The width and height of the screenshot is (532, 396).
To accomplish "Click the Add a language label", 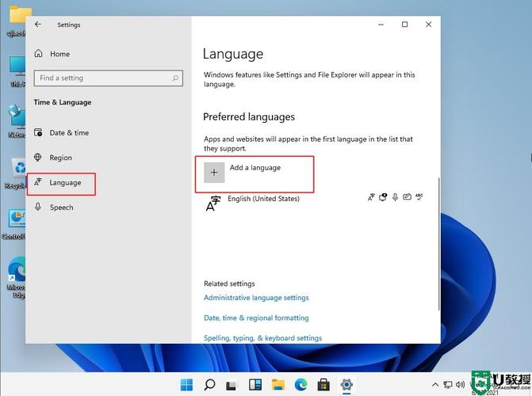I will (255, 167).
